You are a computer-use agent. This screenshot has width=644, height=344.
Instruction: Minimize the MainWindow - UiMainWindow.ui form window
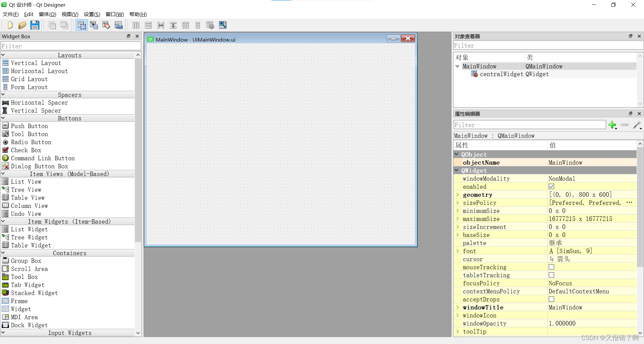pyautogui.click(x=393, y=39)
